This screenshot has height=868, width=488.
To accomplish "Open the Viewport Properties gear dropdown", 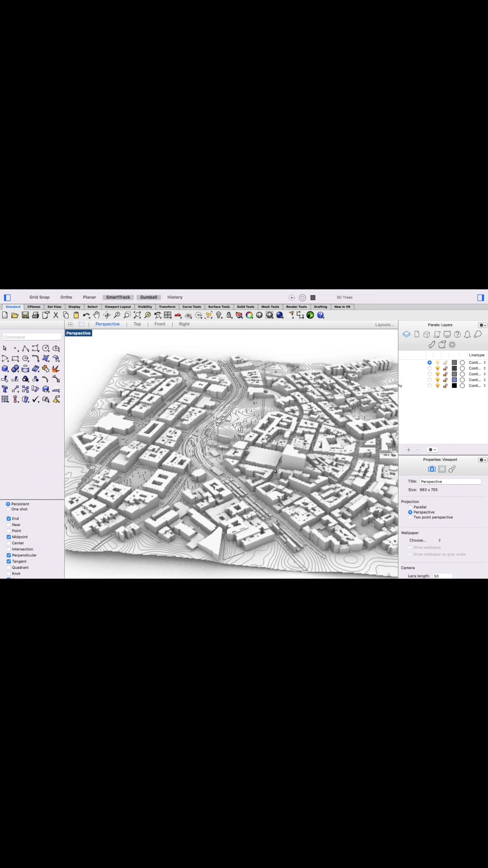I will point(483,460).
